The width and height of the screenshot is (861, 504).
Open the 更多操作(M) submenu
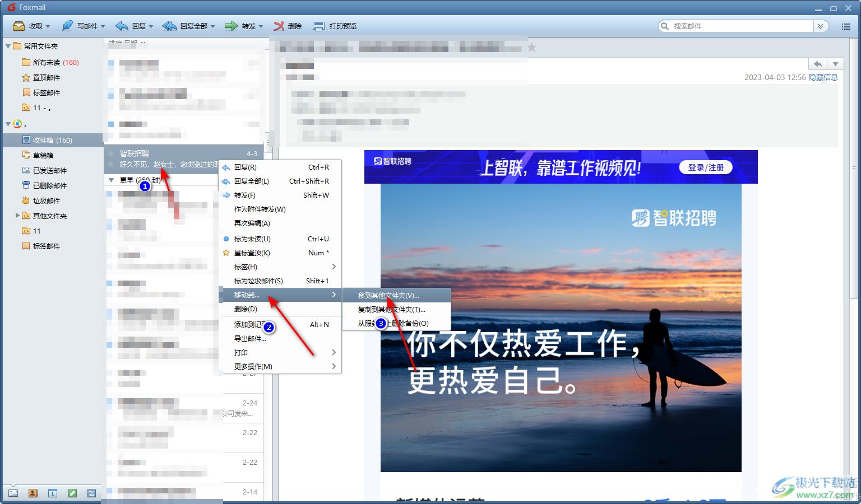coord(280,366)
